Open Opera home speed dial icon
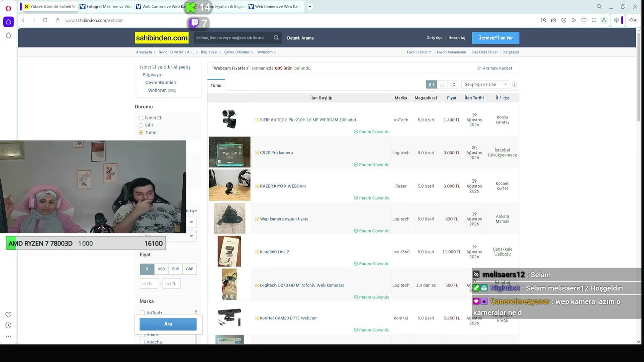This screenshot has height=362, width=644. point(8,22)
